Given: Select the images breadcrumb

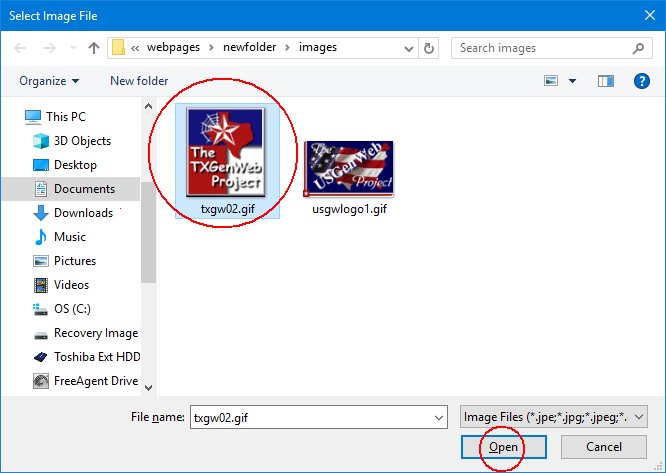Looking at the screenshot, I should tap(318, 47).
